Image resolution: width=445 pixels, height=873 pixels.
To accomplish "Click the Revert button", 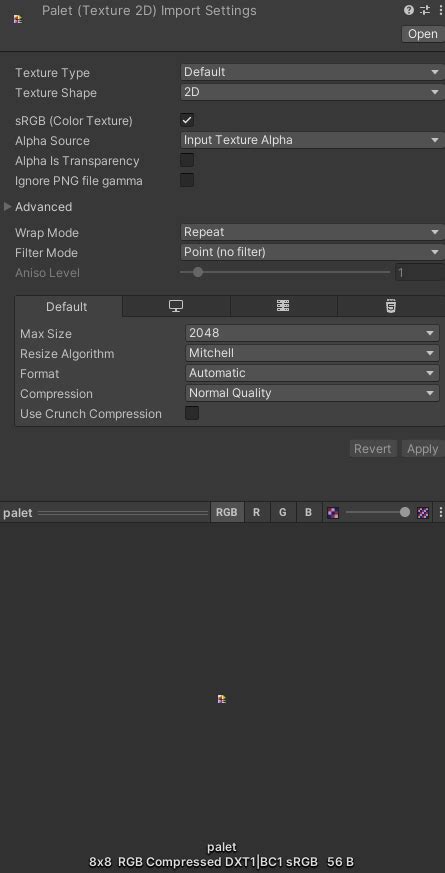I will tap(373, 449).
